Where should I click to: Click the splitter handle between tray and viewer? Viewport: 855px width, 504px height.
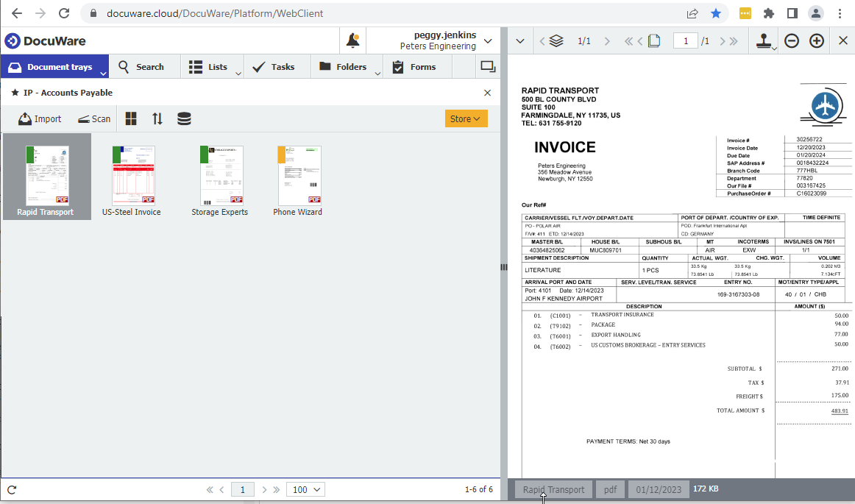pos(504,267)
